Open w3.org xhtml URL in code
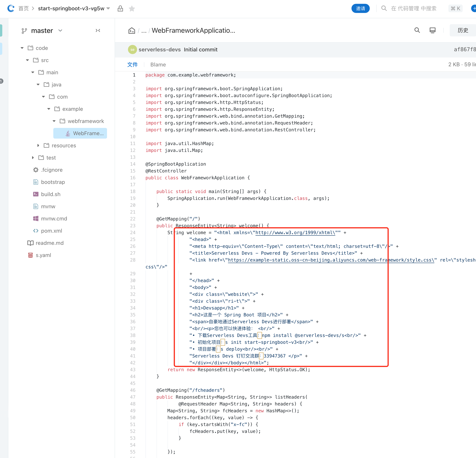 pyautogui.click(x=295, y=233)
